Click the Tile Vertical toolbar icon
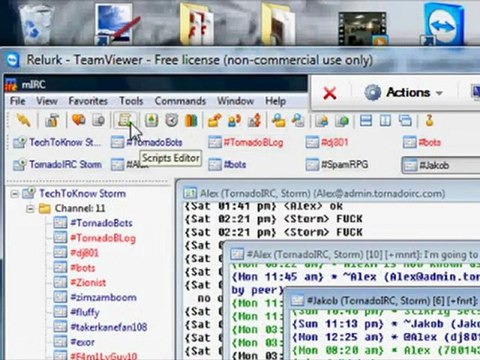 [386, 120]
